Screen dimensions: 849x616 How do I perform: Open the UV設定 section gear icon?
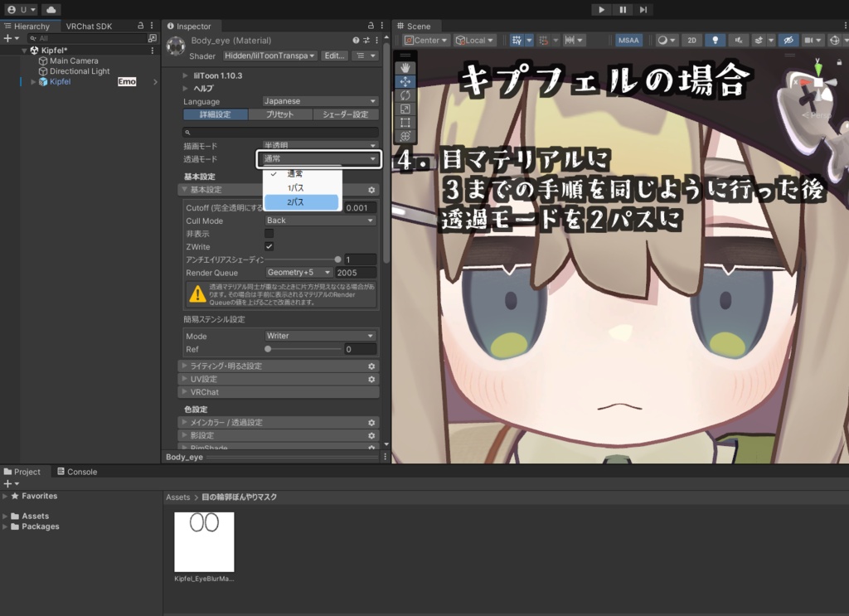(x=371, y=379)
